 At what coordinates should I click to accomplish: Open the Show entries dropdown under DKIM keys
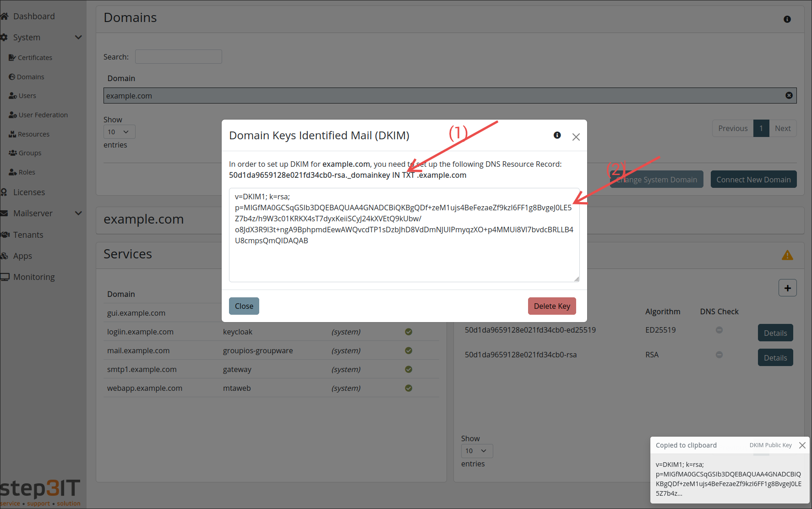(477, 451)
